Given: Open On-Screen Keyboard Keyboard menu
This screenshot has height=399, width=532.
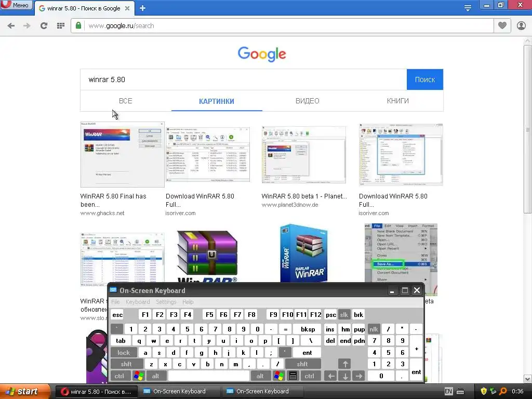Looking at the screenshot, I should 137,302.
